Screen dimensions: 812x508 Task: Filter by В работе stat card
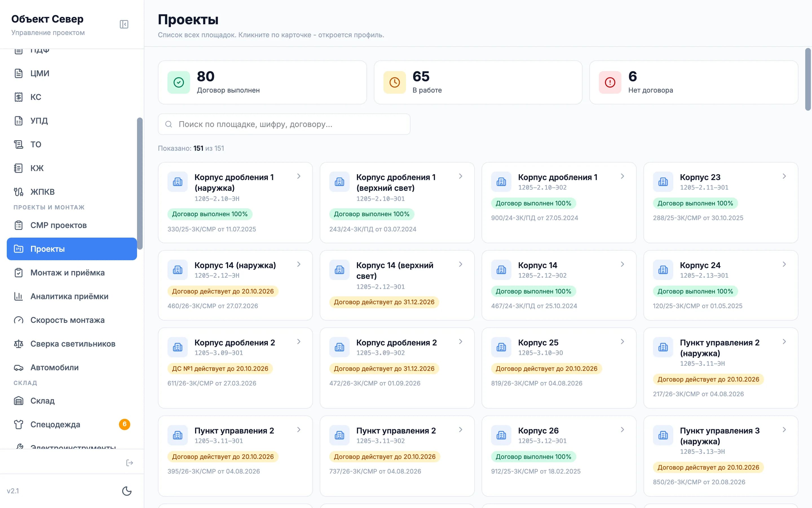click(478, 82)
